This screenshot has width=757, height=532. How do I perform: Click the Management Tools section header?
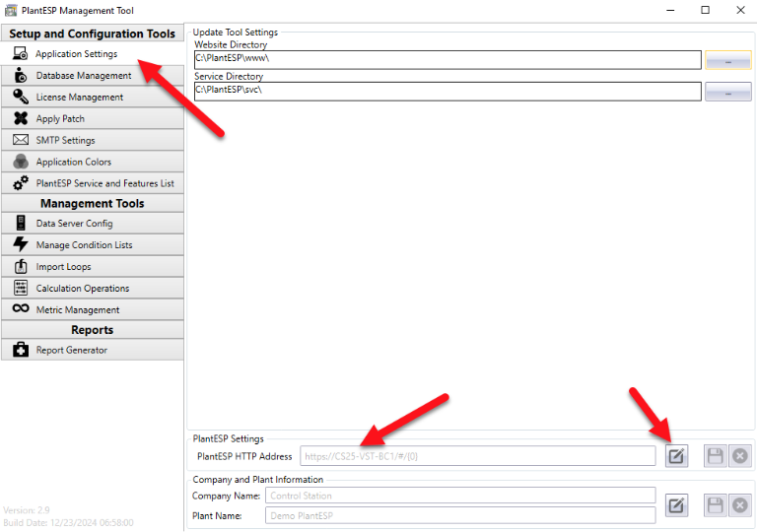[x=93, y=203]
